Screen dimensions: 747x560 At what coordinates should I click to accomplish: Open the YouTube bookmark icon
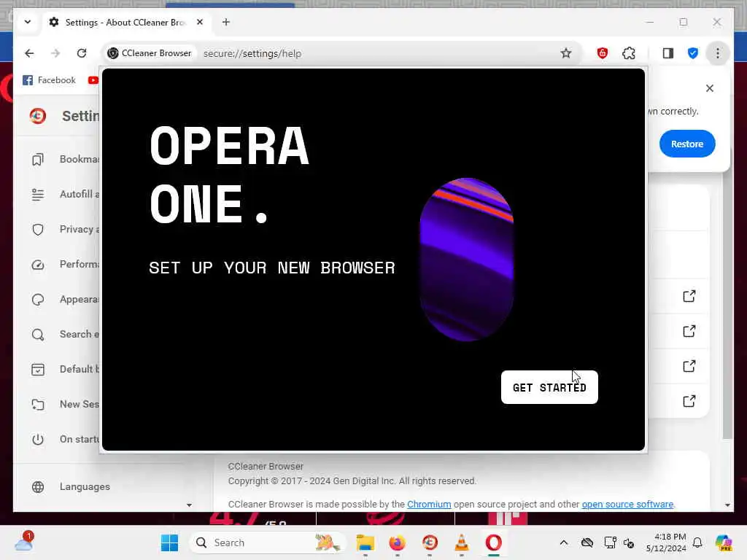(x=93, y=80)
